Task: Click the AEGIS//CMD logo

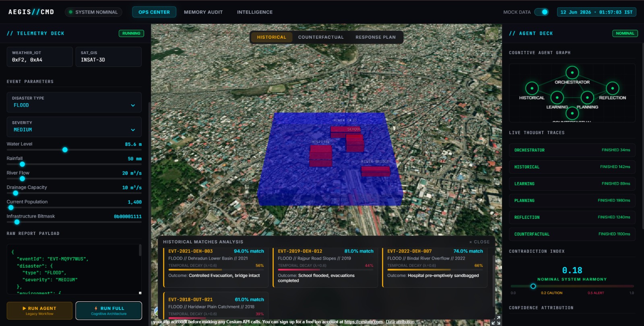Action: [x=31, y=12]
